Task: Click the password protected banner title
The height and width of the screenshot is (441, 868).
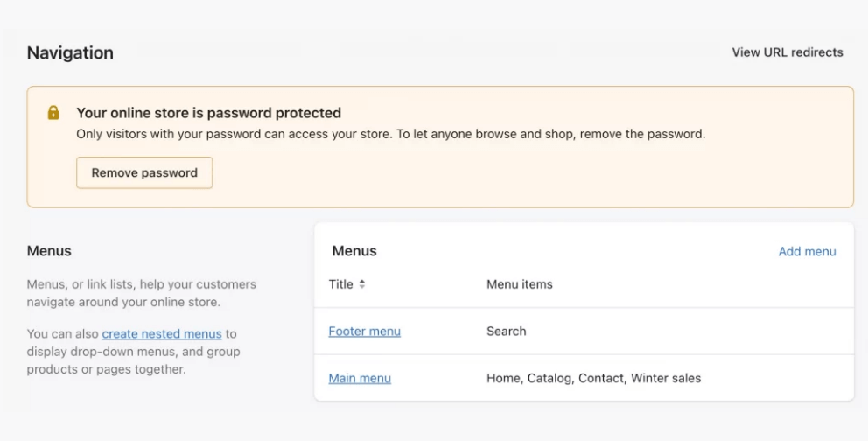Action: 209,113
